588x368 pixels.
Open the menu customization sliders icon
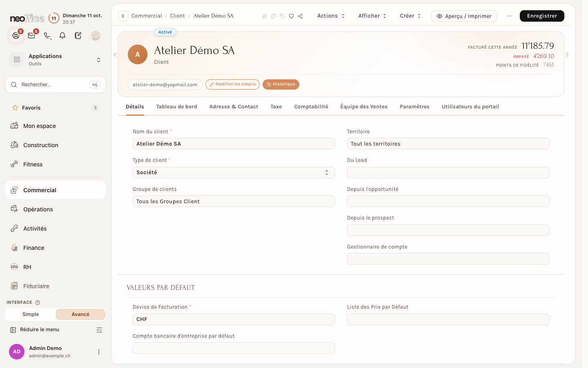pyautogui.click(x=99, y=330)
